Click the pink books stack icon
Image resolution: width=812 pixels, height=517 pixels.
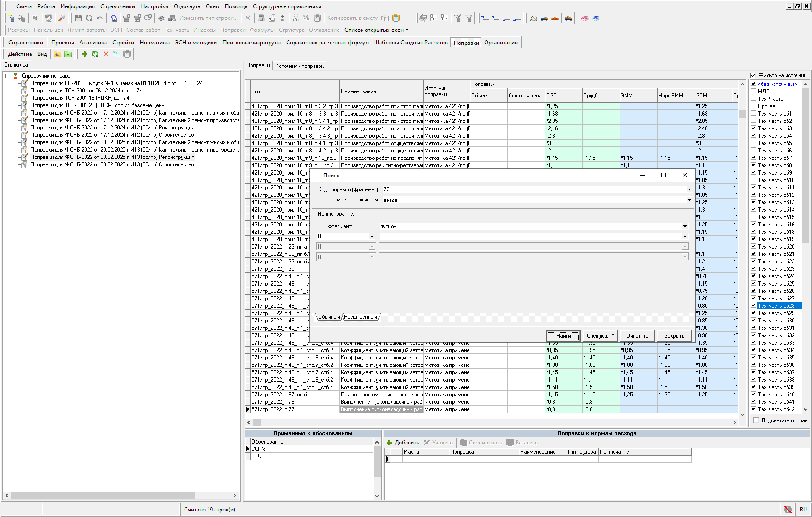pos(585,18)
